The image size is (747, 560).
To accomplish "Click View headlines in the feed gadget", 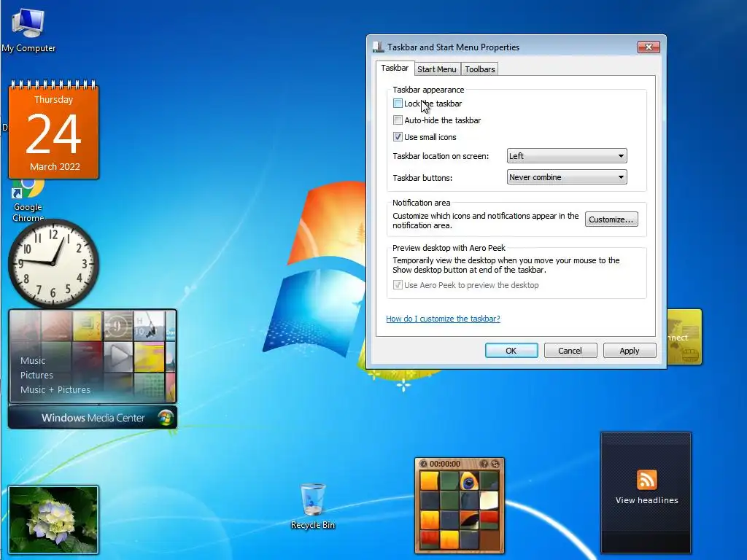I will (x=646, y=500).
